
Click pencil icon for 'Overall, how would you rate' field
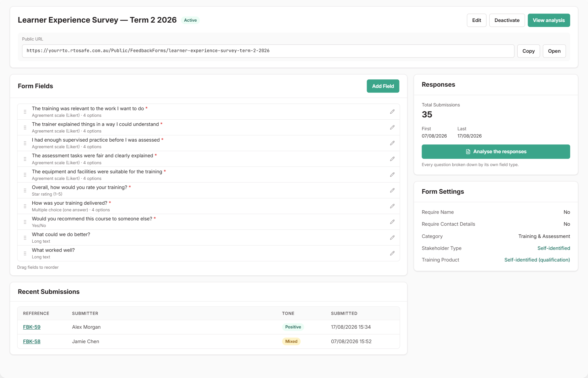[x=392, y=190]
